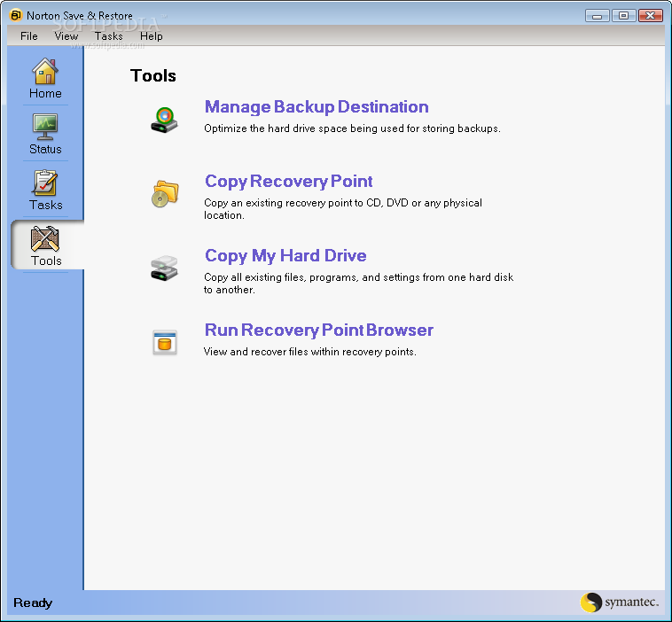
Task: Click the Ready status bar text
Action: tap(33, 603)
